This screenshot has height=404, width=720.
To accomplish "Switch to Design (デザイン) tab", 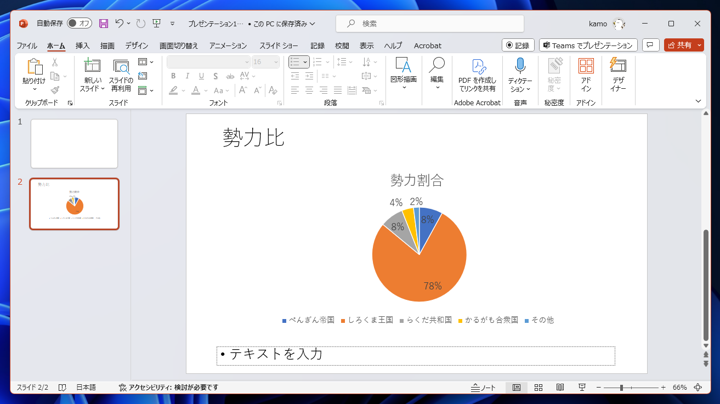I will click(x=137, y=45).
